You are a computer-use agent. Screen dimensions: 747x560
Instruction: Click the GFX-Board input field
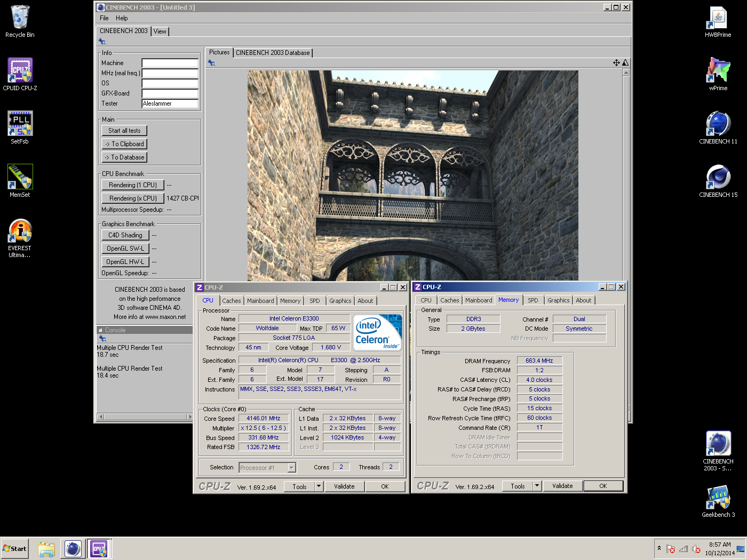(170, 93)
